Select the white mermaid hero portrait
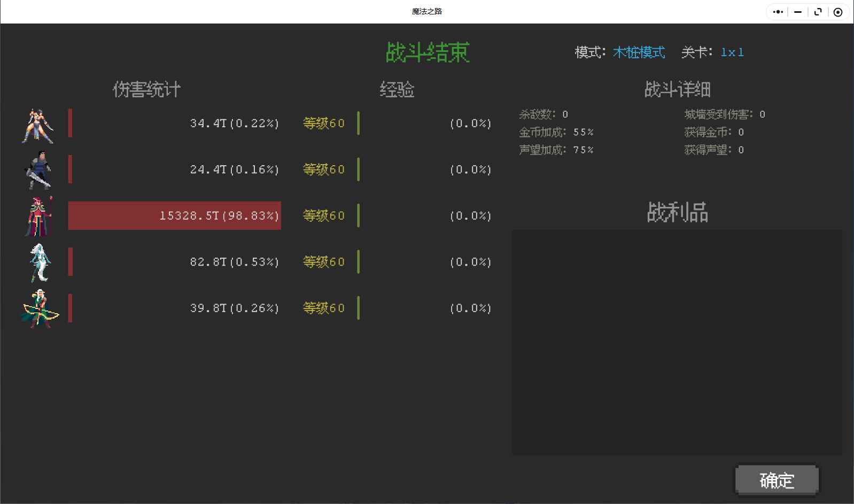The width and height of the screenshot is (854, 504). click(40, 262)
